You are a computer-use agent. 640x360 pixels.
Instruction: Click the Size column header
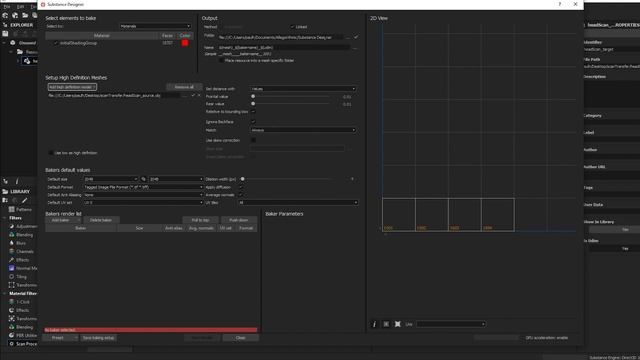pyautogui.click(x=139, y=228)
